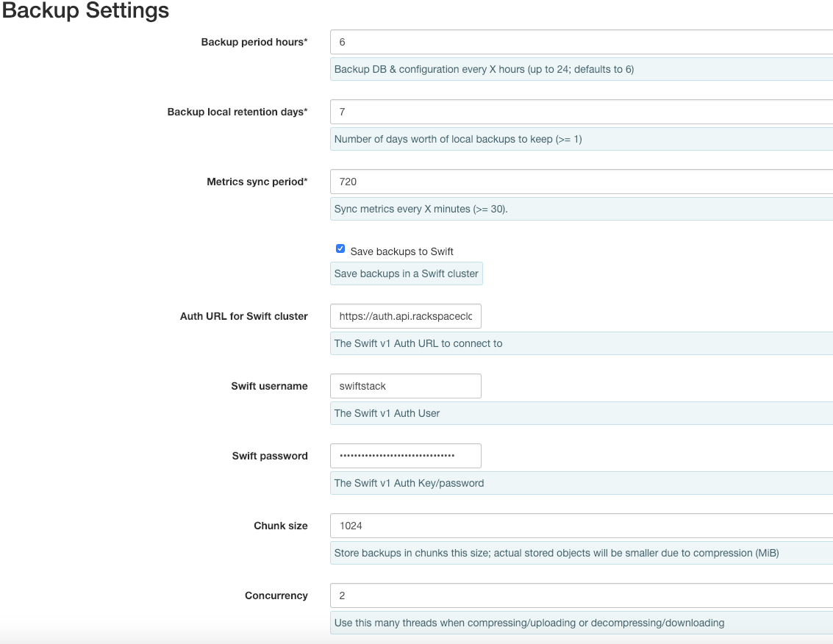The image size is (833, 644).
Task: Edit the Swift username field
Action: (405, 386)
